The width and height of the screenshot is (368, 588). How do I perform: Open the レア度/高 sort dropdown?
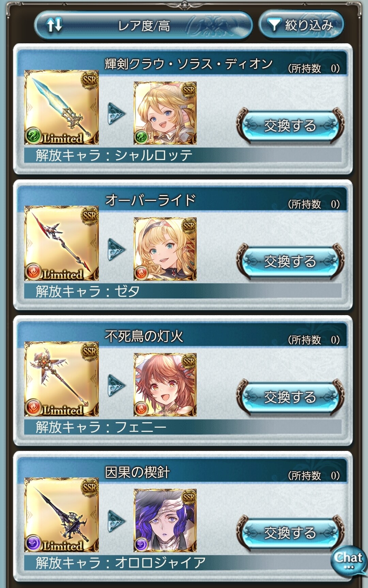click(x=143, y=26)
